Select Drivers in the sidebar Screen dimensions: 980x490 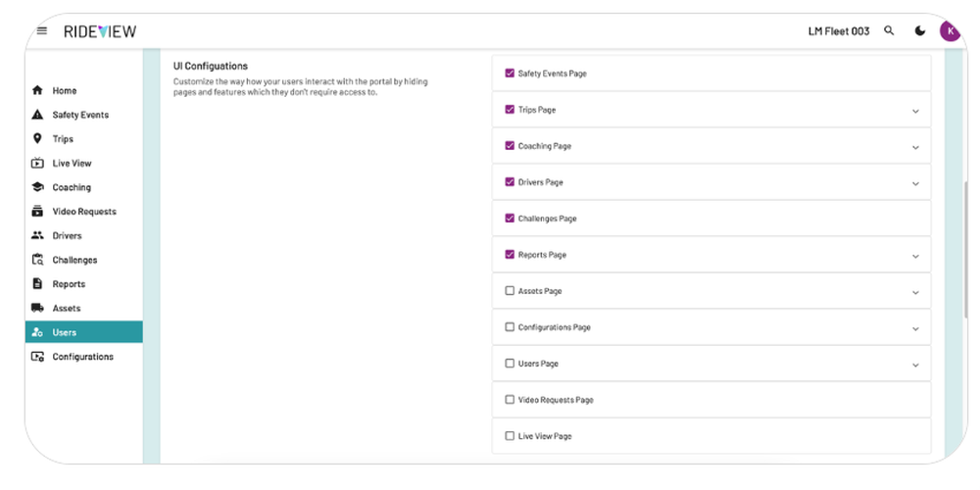(x=83, y=235)
